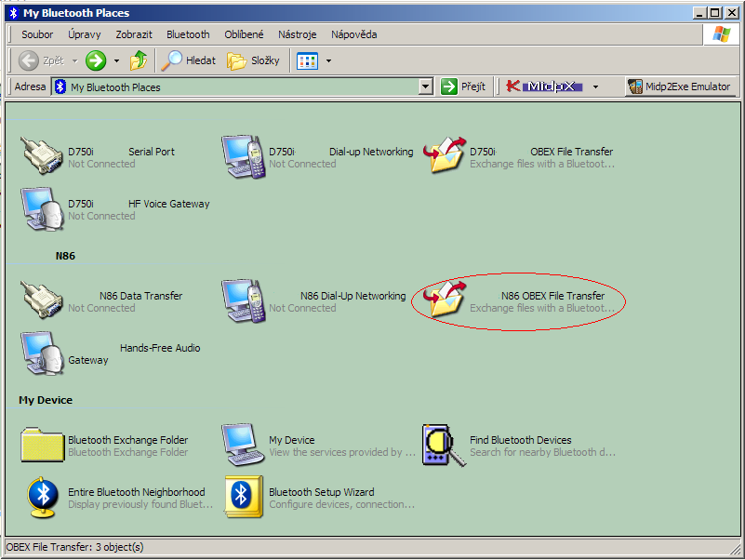Expand the MidpX toolbar dropdown arrow
Screen dimensions: 745x560
click(595, 87)
